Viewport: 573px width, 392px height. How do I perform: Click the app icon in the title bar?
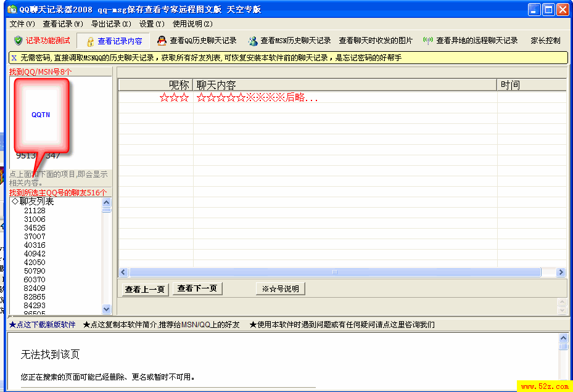(x=11, y=9)
